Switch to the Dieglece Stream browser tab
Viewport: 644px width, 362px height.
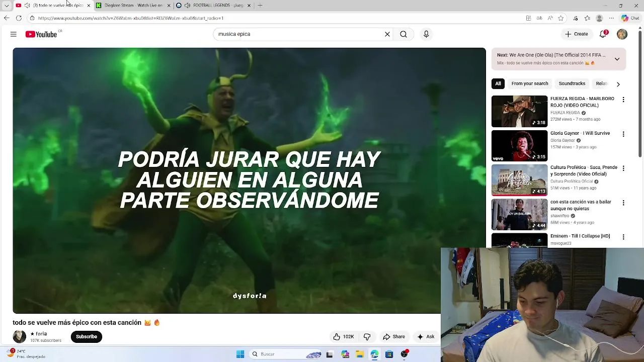[133, 5]
